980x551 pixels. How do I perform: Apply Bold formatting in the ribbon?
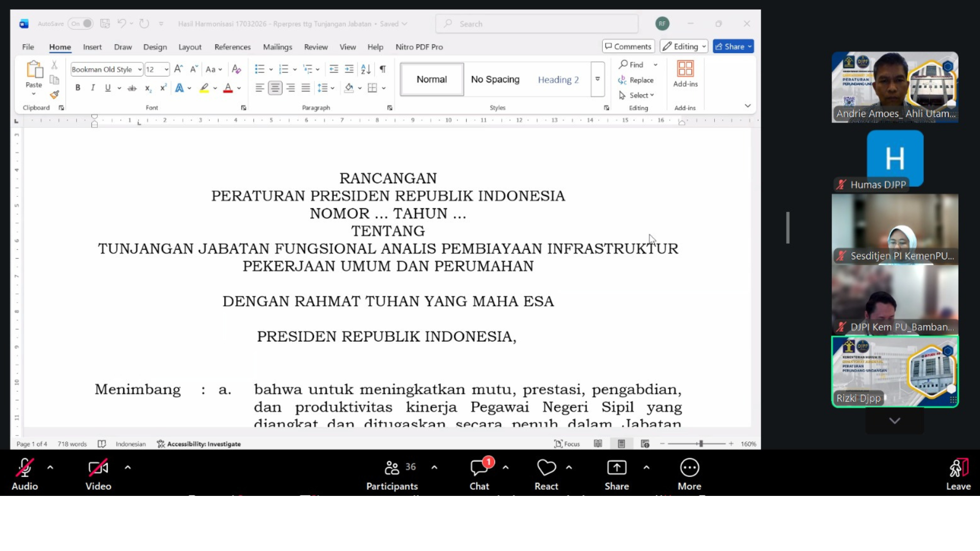click(78, 88)
